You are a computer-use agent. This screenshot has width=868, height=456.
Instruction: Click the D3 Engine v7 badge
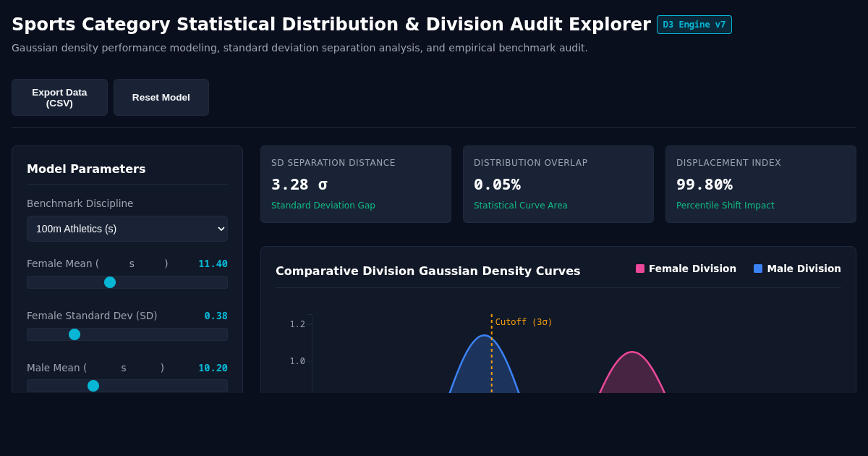(x=694, y=25)
